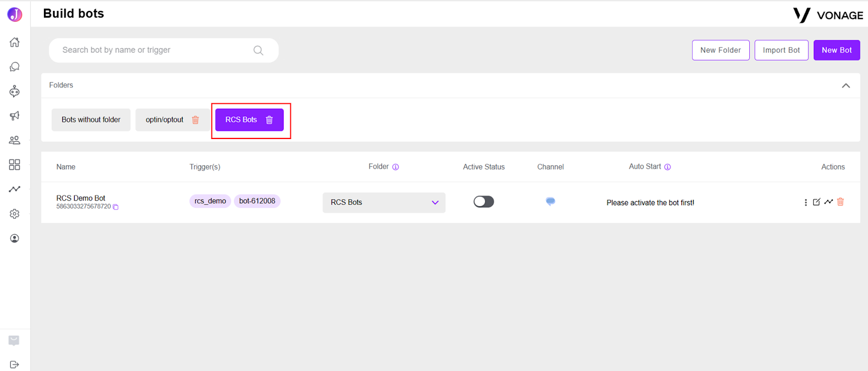The height and width of the screenshot is (371, 868).
Task: Open the chat conversations sidebar icon
Action: point(15,67)
